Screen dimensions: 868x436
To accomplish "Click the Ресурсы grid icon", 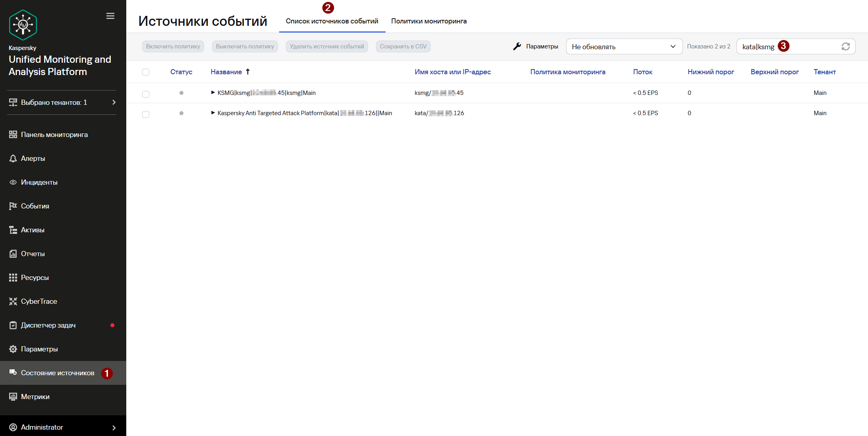I will click(13, 278).
